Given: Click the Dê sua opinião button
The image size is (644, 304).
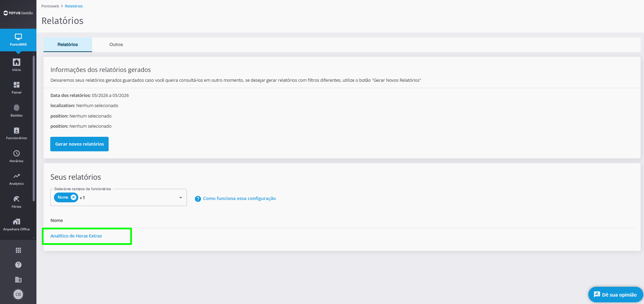Looking at the screenshot, I should [x=615, y=295].
